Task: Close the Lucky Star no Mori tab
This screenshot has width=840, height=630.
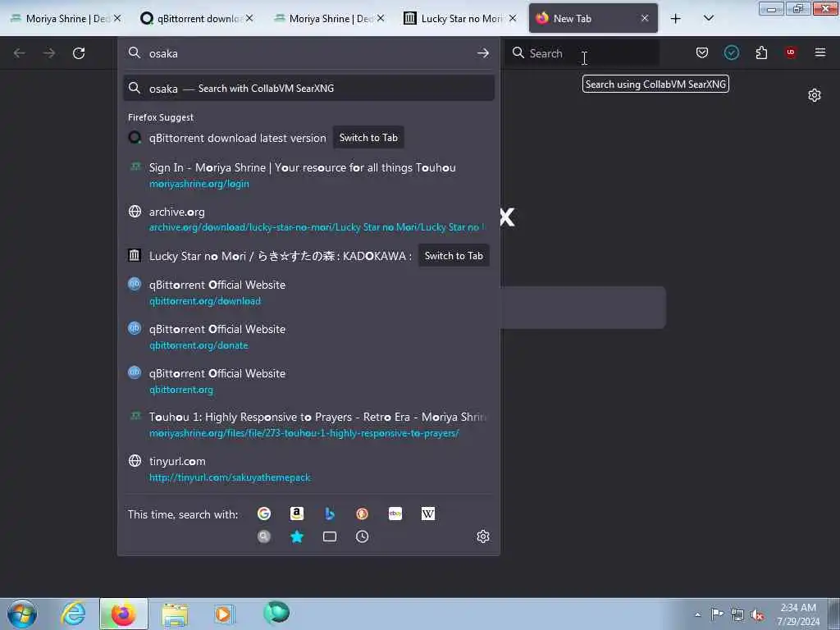Action: pos(513,18)
